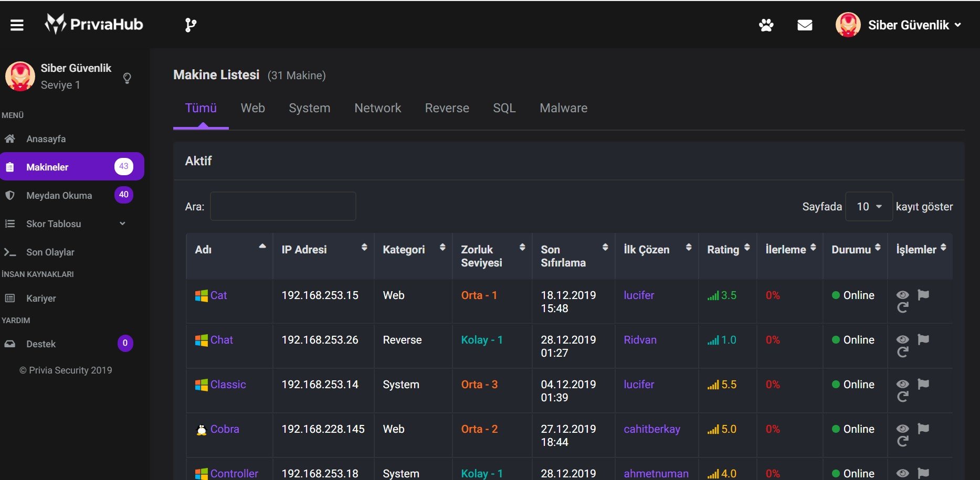
Task: Click the reset icon in Chat row
Action: [x=902, y=353]
